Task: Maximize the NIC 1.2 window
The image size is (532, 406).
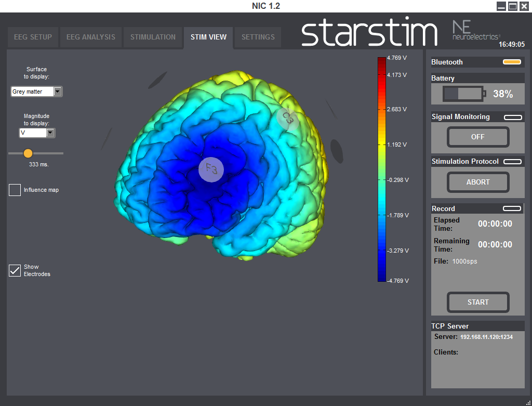Action: pos(513,6)
